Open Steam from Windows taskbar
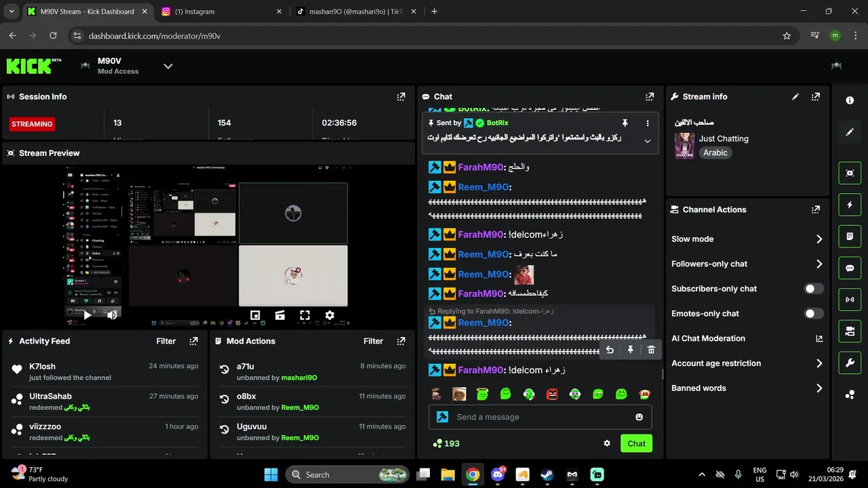Image resolution: width=868 pixels, height=488 pixels. coord(547,474)
